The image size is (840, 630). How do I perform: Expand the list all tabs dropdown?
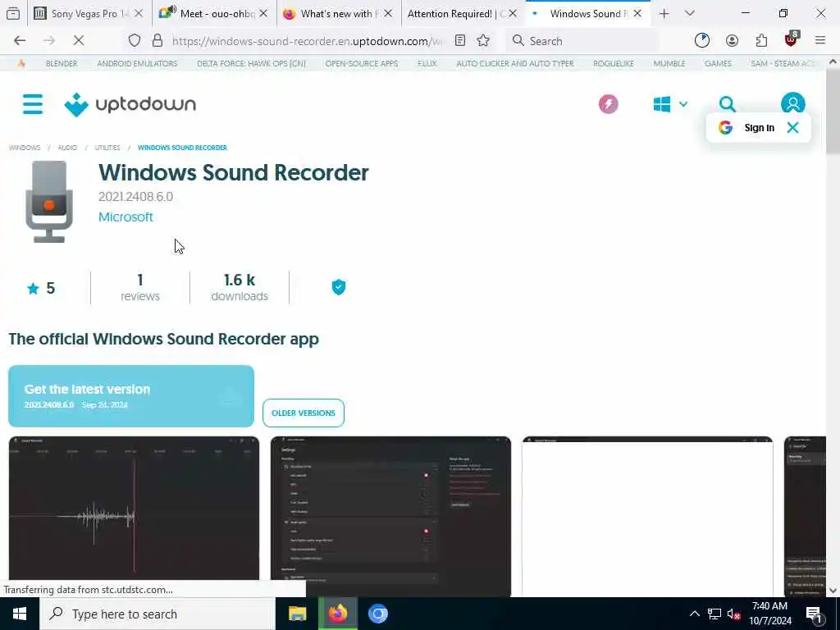[689, 13]
